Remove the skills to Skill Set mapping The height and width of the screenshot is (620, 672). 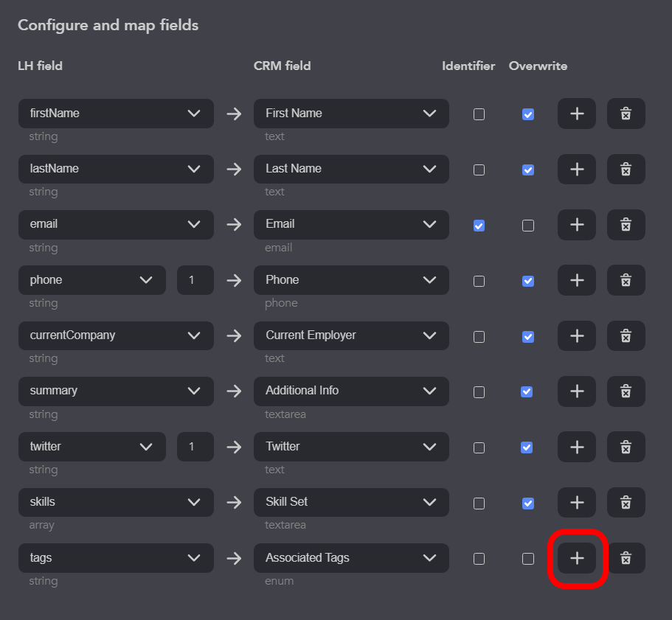coord(626,502)
